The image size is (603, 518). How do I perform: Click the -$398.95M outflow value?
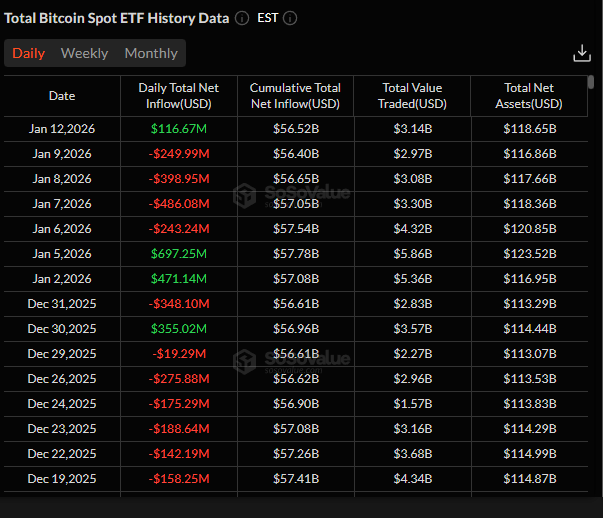pos(179,179)
